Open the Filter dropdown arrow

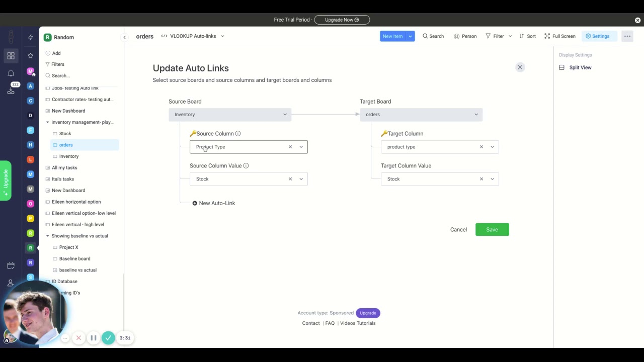pyautogui.click(x=510, y=36)
